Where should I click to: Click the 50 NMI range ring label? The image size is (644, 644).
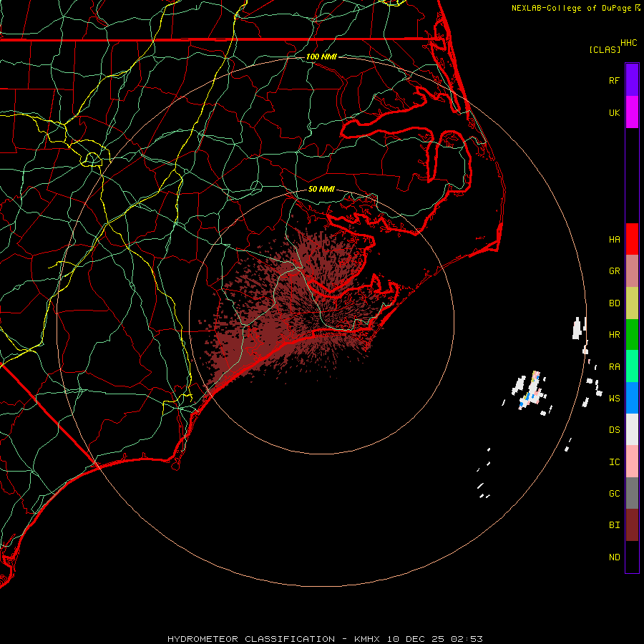pyautogui.click(x=321, y=189)
